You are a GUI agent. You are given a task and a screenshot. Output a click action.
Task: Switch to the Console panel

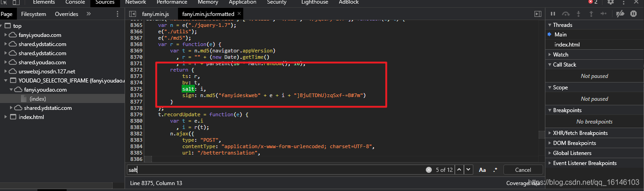(75, 2)
